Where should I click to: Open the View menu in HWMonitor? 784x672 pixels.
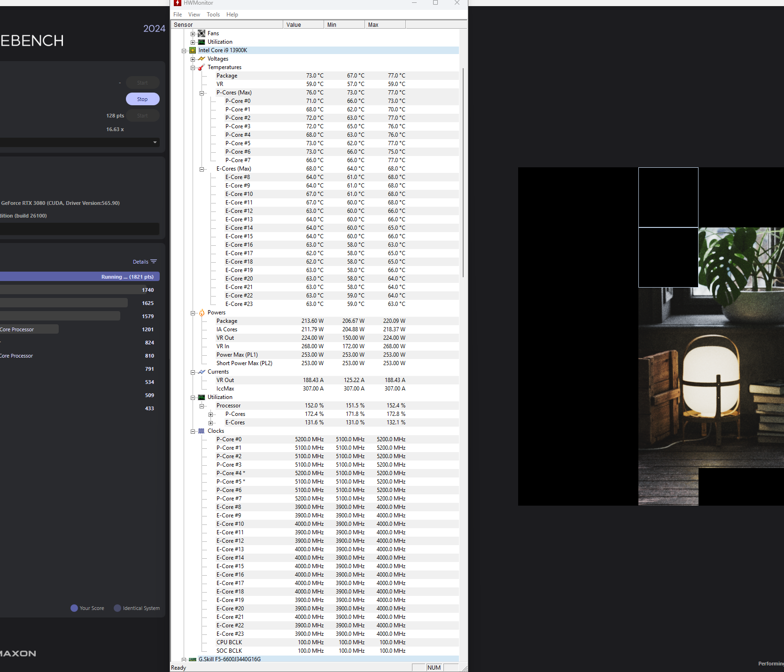[194, 15]
